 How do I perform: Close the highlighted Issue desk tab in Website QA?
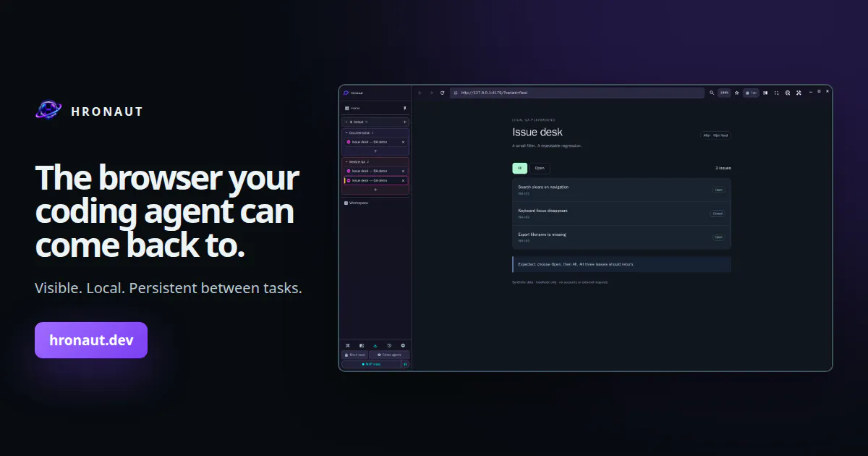403,180
